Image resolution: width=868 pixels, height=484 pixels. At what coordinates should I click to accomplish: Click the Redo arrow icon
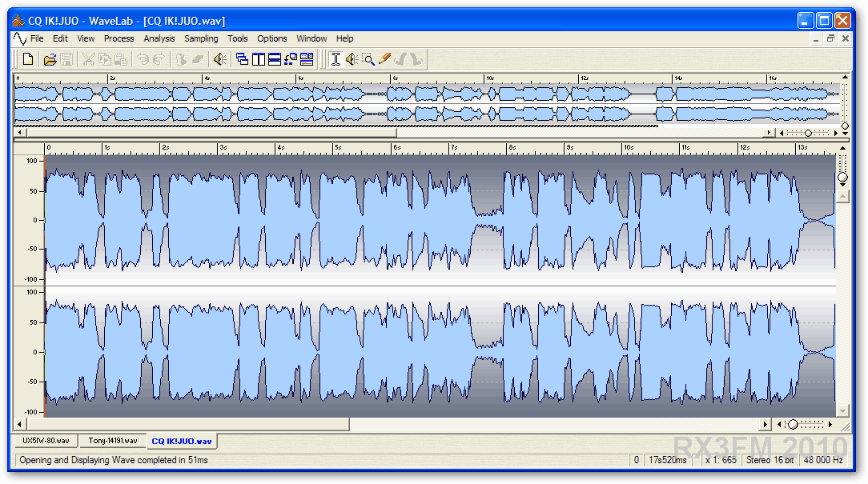[x=159, y=59]
